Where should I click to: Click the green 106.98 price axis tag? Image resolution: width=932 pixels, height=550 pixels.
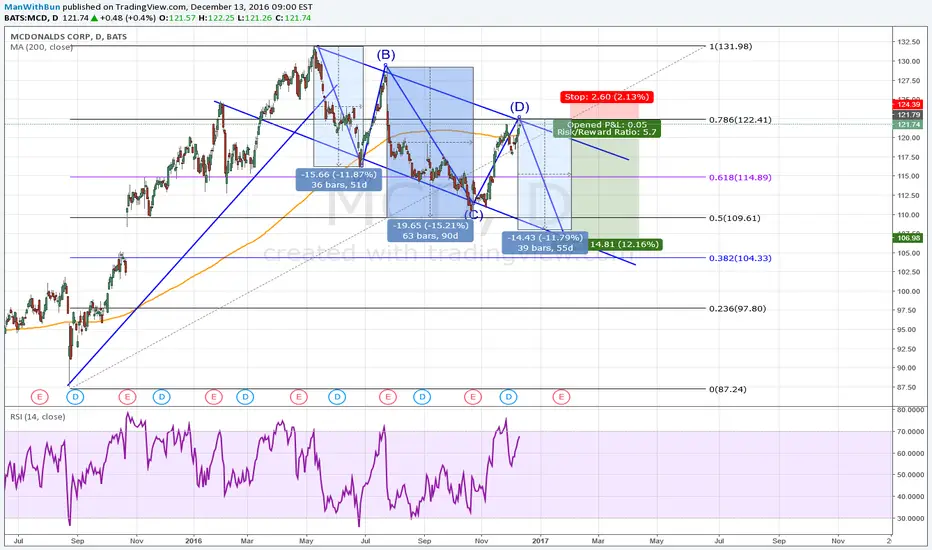(x=909, y=238)
